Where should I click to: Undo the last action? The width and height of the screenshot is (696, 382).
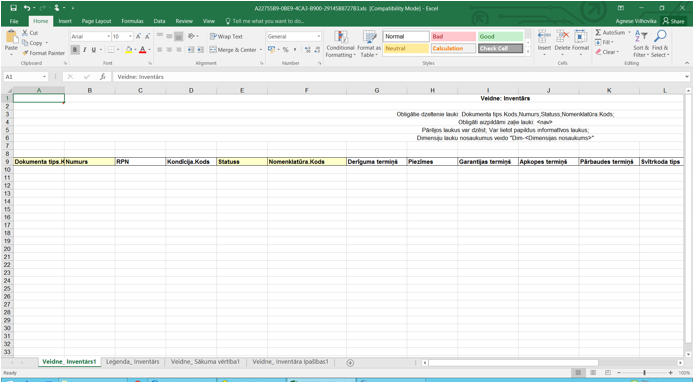pyautogui.click(x=27, y=8)
